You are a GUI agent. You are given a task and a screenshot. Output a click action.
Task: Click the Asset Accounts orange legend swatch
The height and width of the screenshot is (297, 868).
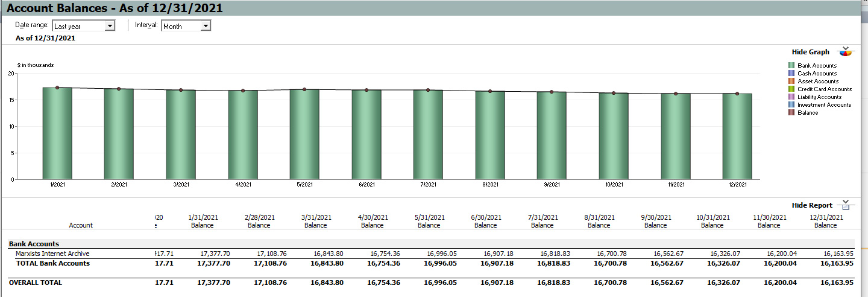pyautogui.click(x=791, y=81)
